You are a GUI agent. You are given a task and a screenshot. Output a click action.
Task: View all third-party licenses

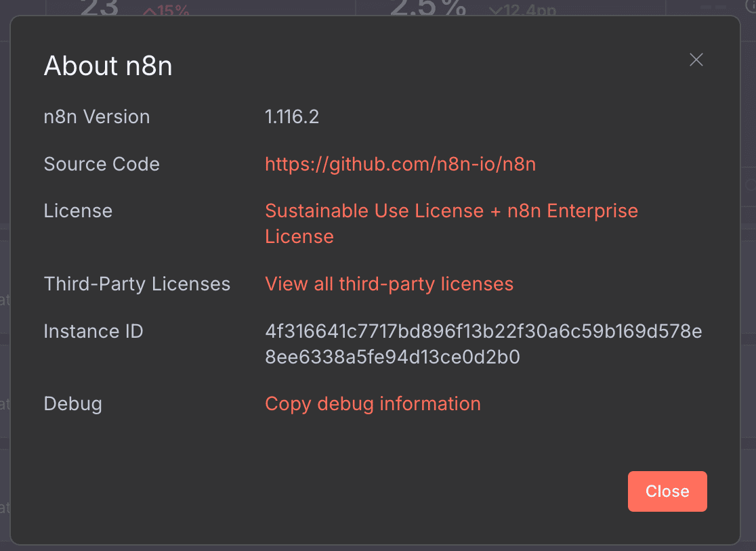point(389,284)
